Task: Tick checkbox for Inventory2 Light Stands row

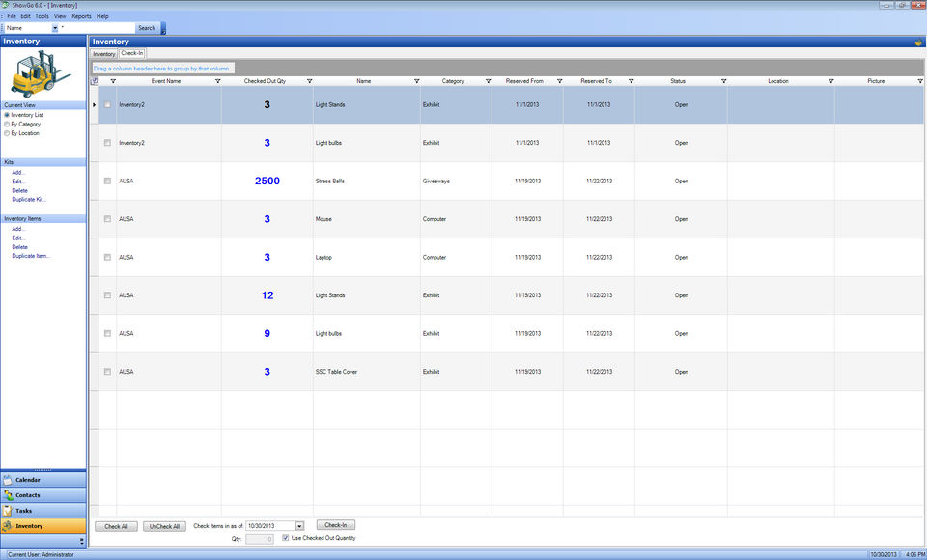Action: click(x=107, y=104)
